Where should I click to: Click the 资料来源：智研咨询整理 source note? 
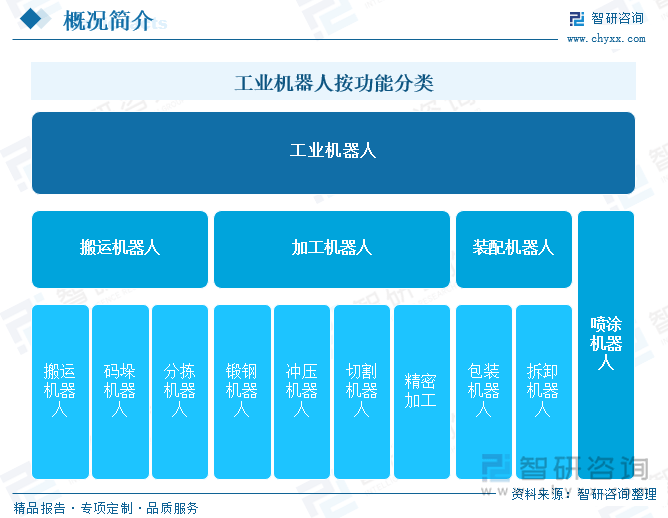(584, 494)
